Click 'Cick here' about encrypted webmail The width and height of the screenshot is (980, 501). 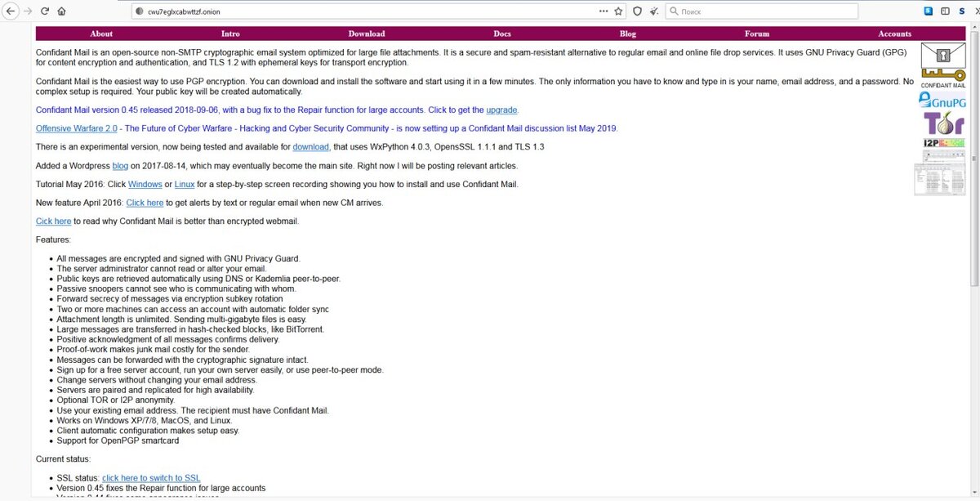54,221
